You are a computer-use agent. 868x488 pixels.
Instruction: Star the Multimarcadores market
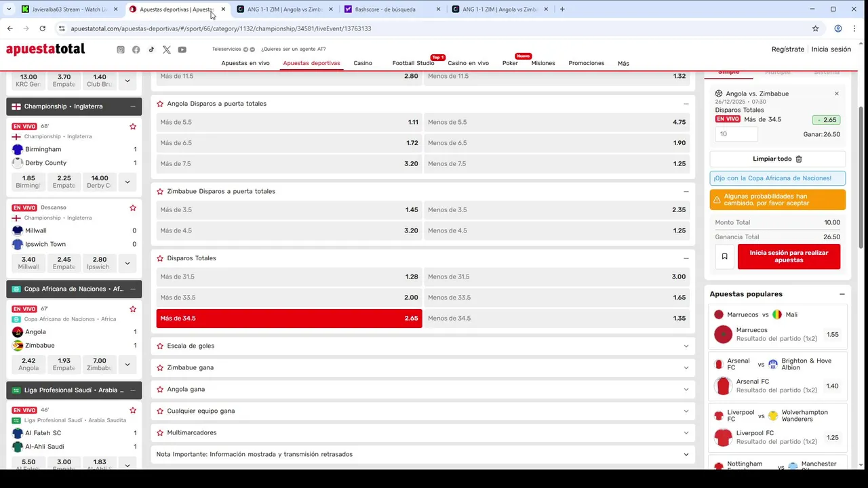pyautogui.click(x=160, y=432)
